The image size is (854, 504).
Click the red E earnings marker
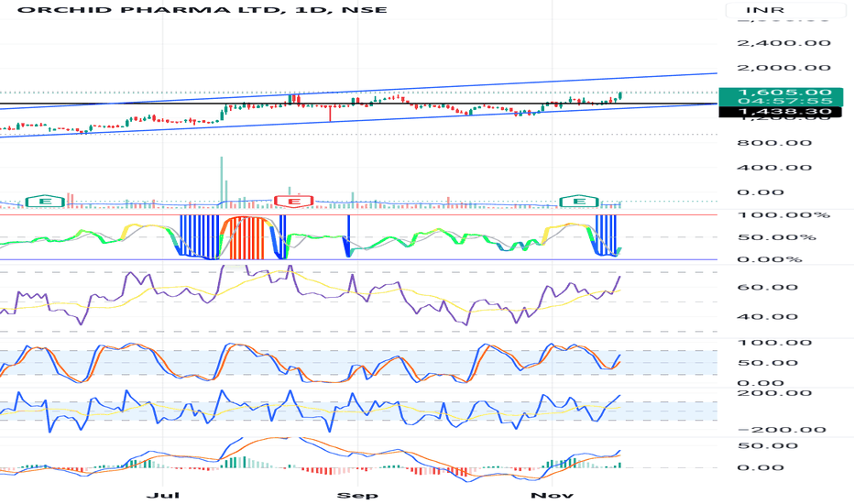click(294, 202)
